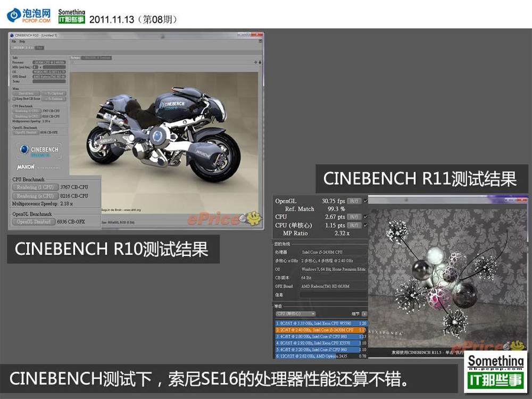Open the File menu in CINEBENCH R10
This screenshot has width=532, height=399.
click(14, 41)
